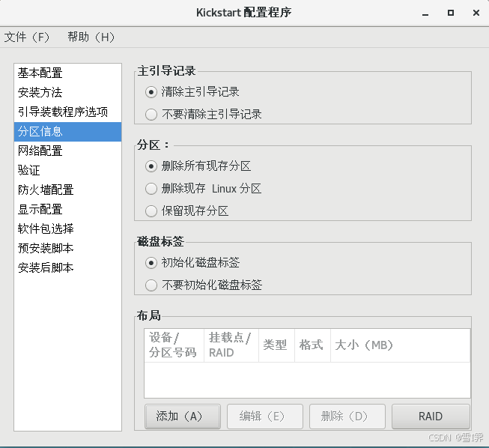The width and height of the screenshot is (489, 448).
Task: Click the 格式 column header
Action: point(312,345)
